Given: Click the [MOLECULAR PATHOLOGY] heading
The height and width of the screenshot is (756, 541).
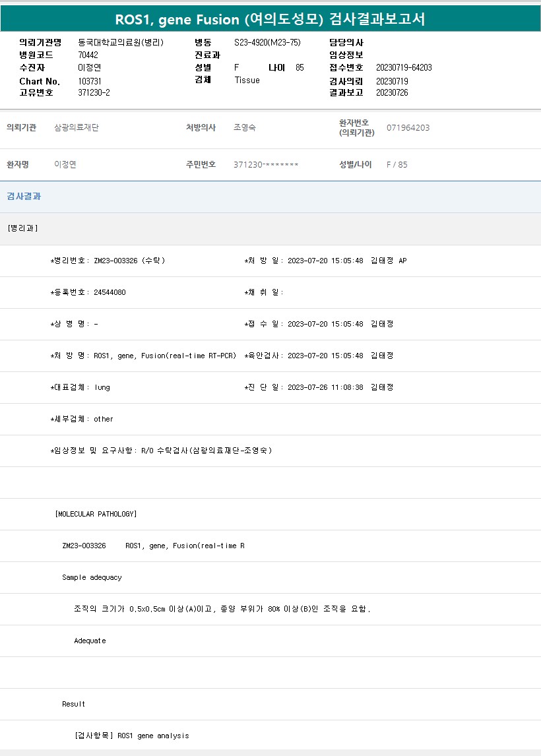Looking at the screenshot, I should pyautogui.click(x=96, y=514).
